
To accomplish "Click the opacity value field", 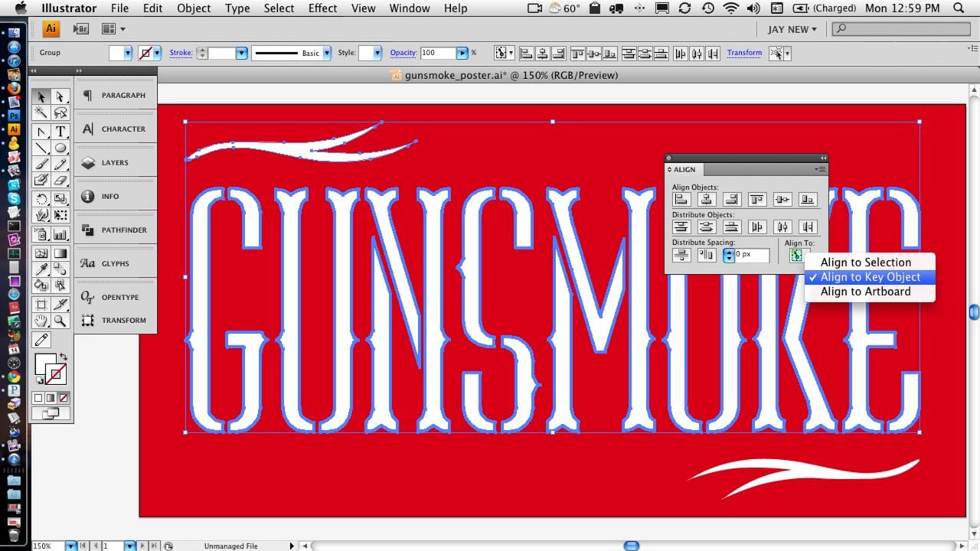I will coord(438,53).
